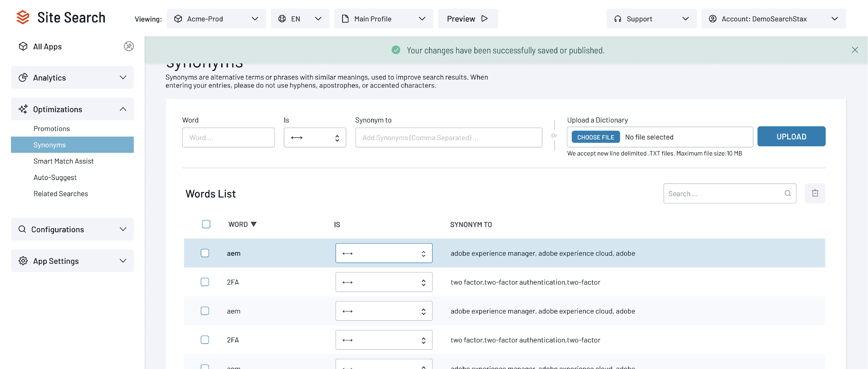Open Auto-Suggest menu item
This screenshot has width=868, height=369.
(x=55, y=177)
